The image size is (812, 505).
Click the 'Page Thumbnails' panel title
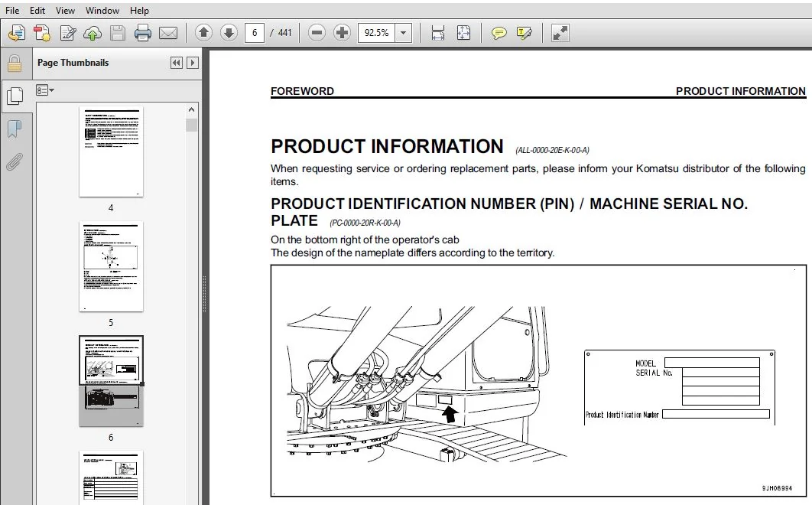tap(73, 63)
